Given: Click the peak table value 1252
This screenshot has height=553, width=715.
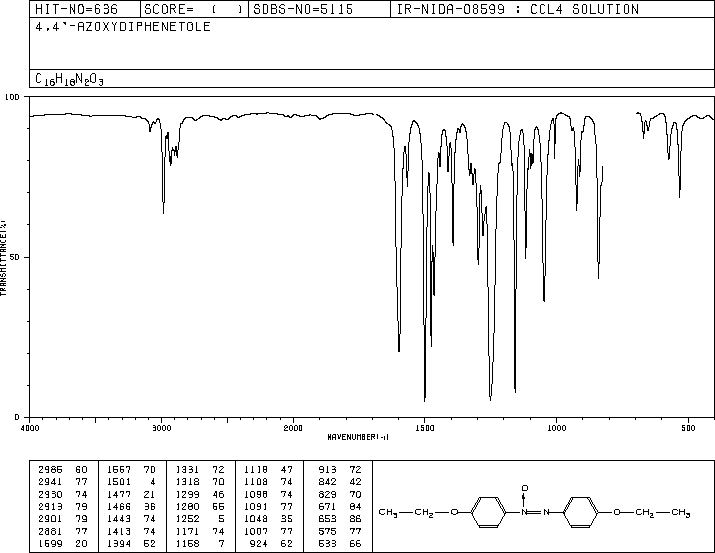Looking at the screenshot, I should 187,519.
